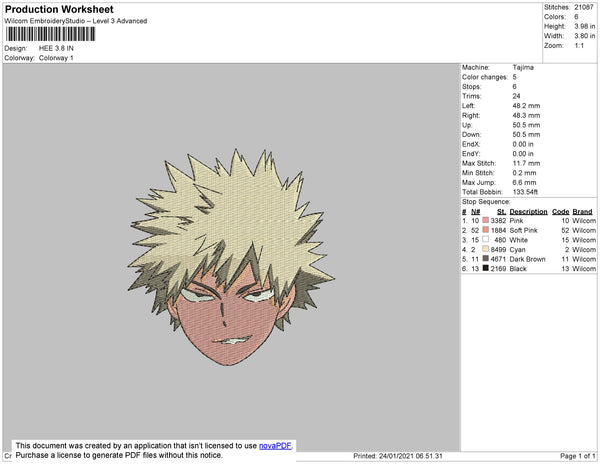This screenshot has width=600, height=464.
Task: Click the 'Black' description in row 6
Action: point(518,269)
